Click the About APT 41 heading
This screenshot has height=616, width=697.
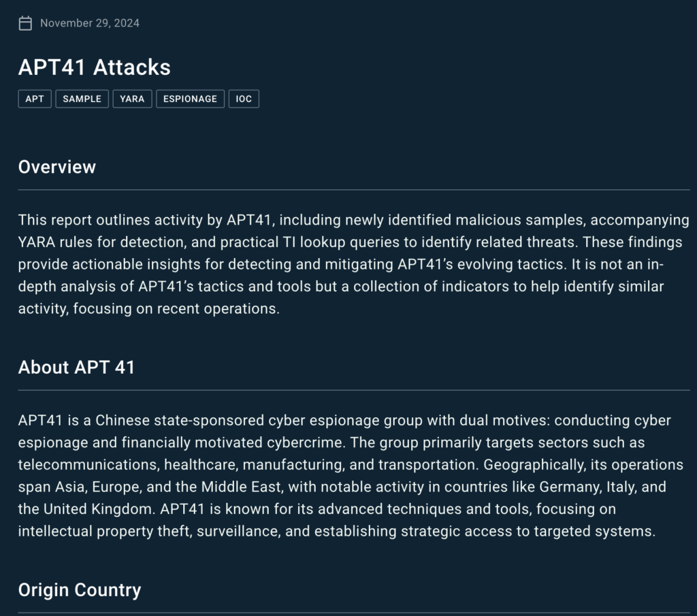pos(77,367)
